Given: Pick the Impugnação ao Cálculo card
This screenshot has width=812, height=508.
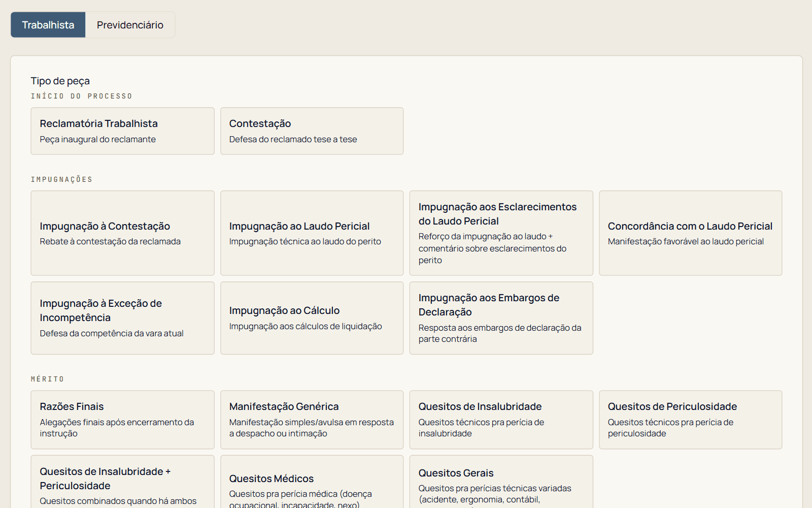Looking at the screenshot, I should 312,318.
